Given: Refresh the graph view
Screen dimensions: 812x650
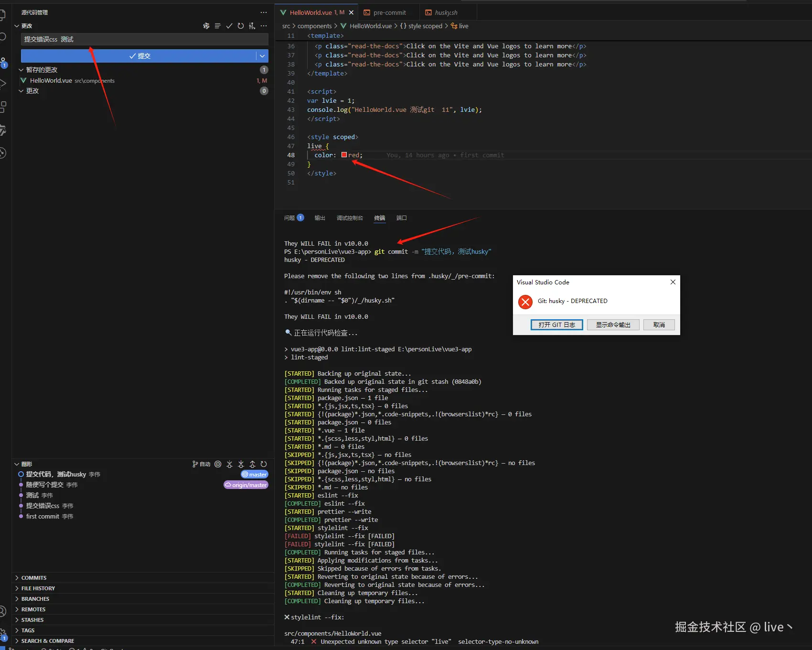Looking at the screenshot, I should pyautogui.click(x=264, y=464).
